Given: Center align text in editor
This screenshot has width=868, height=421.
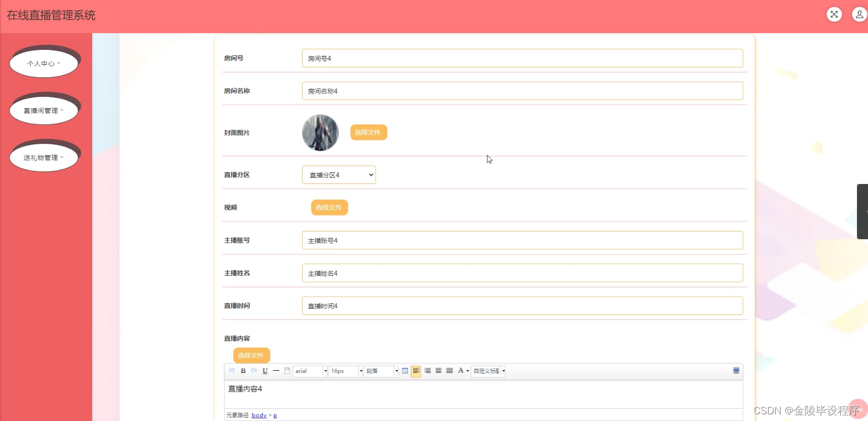Looking at the screenshot, I should coord(438,371).
